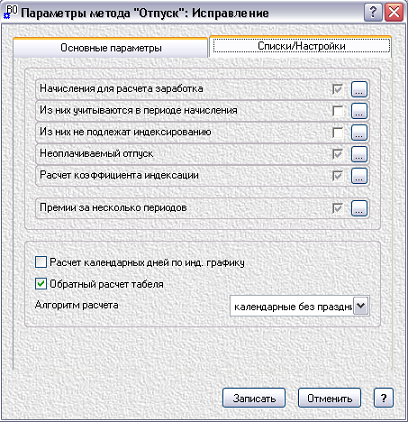Image resolution: width=408 pixels, height=422 pixels.
Task: Open ellipsis button for Премии за несколько периодов
Action: tap(359, 208)
